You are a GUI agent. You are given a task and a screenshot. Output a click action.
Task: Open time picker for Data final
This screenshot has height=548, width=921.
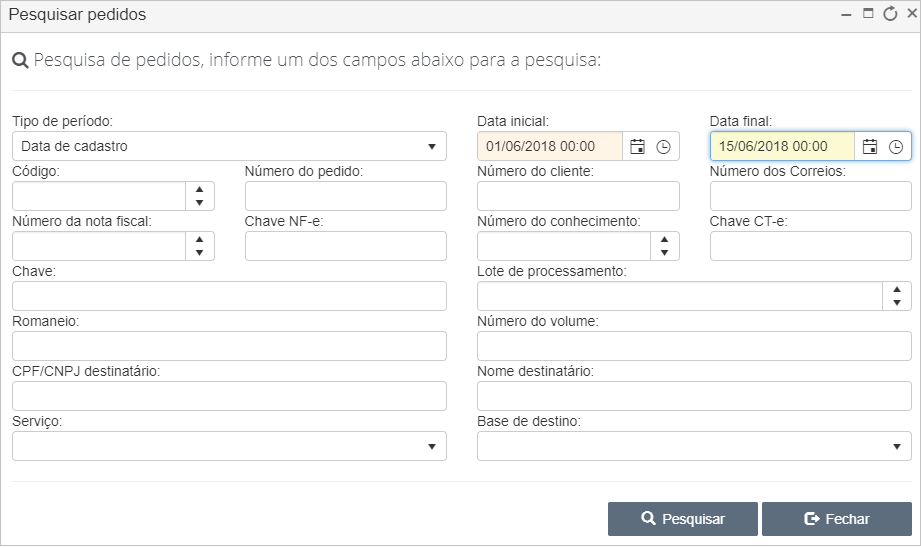coord(896,147)
